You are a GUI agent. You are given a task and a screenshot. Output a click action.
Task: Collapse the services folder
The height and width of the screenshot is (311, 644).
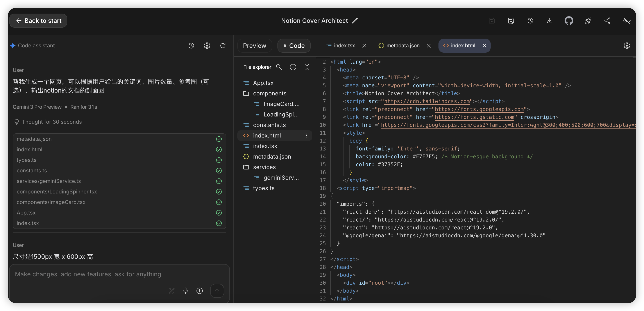[x=264, y=167]
